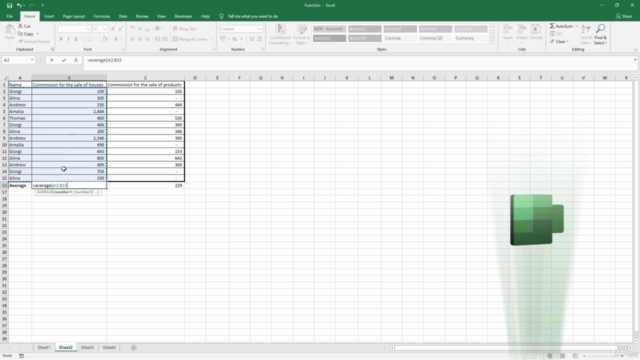
Task: Confirm formula with the checkmark button
Action: (64, 60)
